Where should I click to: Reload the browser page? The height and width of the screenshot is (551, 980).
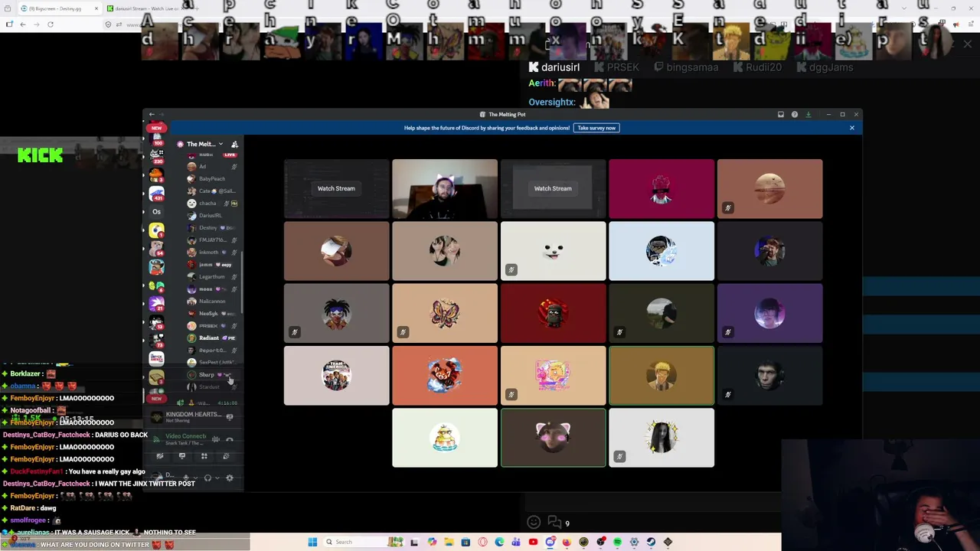click(x=51, y=24)
